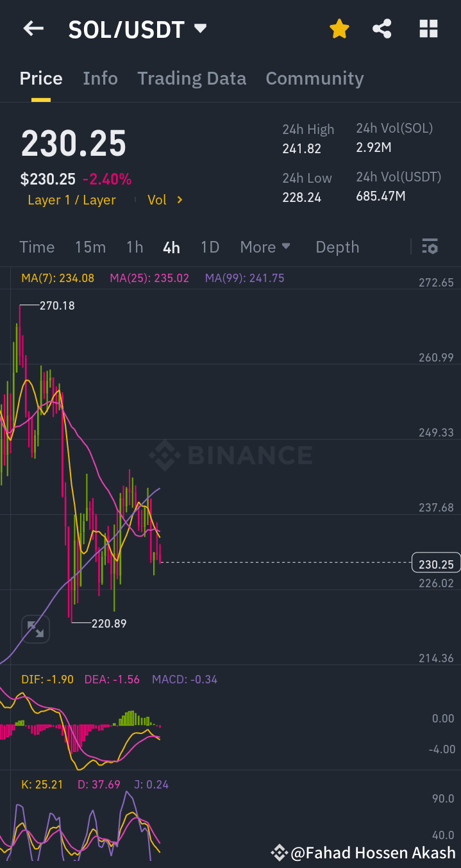The width and height of the screenshot is (461, 868).
Task: Open the Layer 1 / Layer category link
Action: [x=71, y=199]
